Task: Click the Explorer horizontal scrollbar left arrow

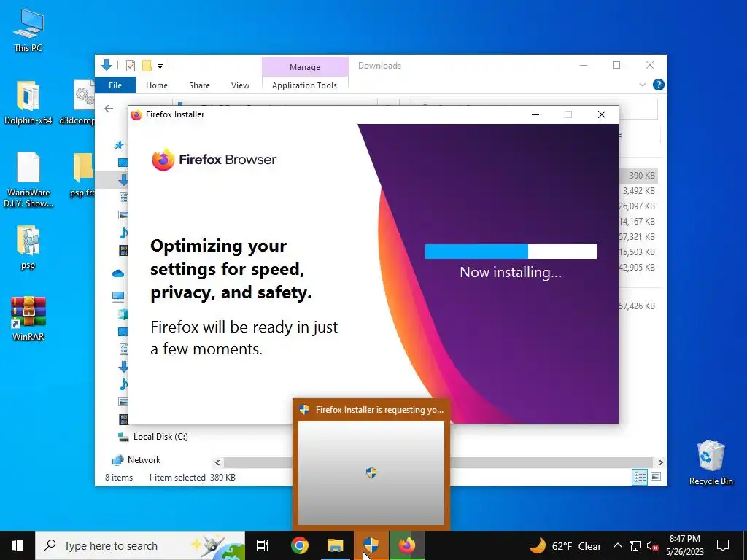Action: (x=217, y=462)
